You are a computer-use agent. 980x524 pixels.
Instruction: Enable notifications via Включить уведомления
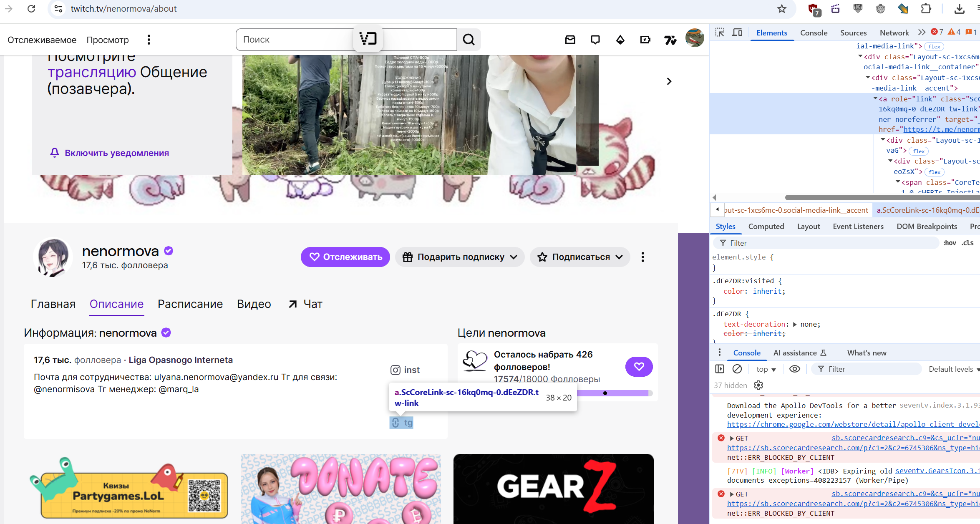[x=109, y=153]
